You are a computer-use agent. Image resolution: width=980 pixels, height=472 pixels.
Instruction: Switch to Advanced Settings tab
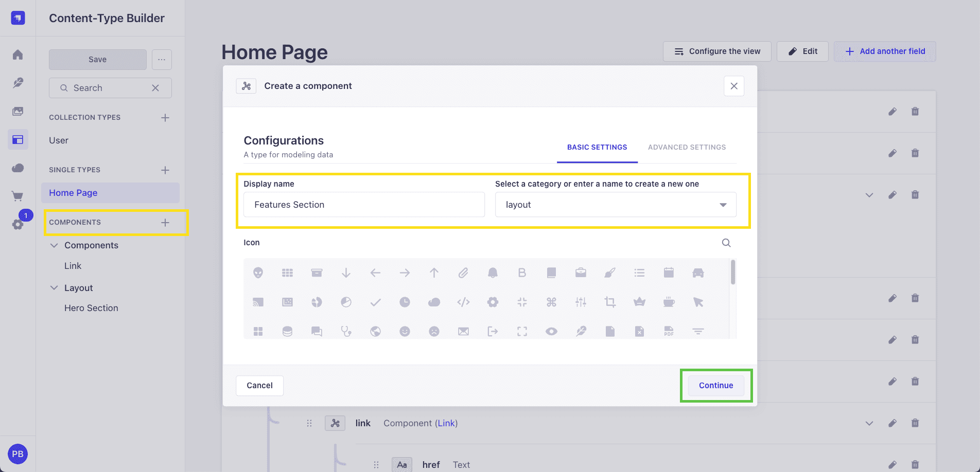[687, 147]
